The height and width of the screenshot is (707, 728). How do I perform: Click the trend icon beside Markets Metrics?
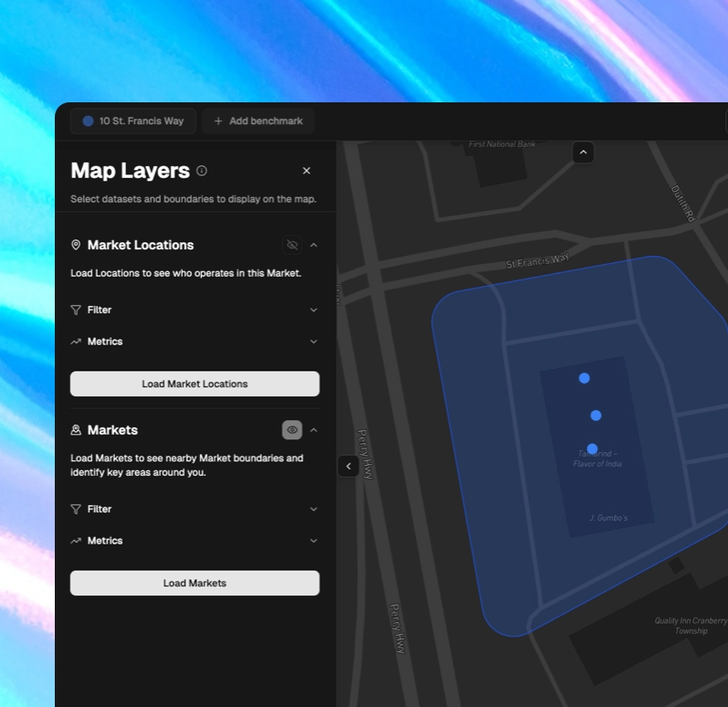click(76, 541)
